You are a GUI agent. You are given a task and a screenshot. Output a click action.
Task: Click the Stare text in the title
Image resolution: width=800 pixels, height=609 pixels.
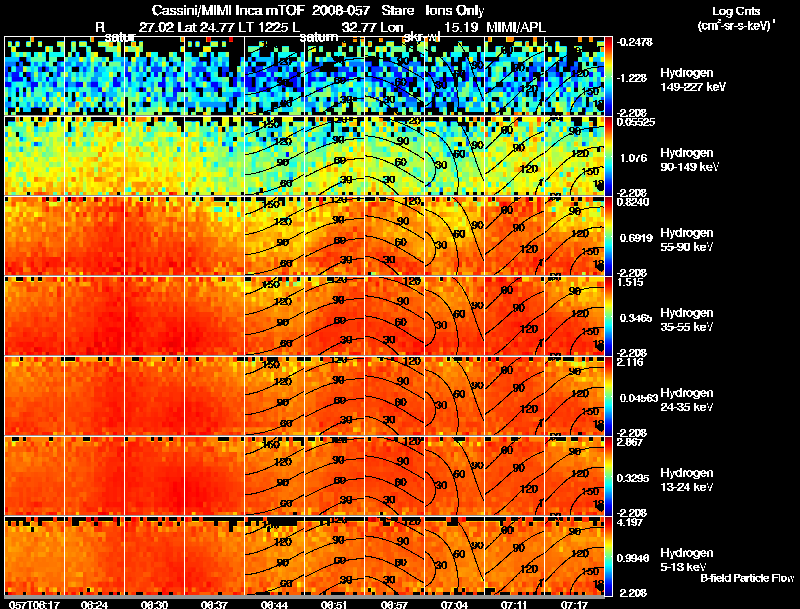(397, 11)
